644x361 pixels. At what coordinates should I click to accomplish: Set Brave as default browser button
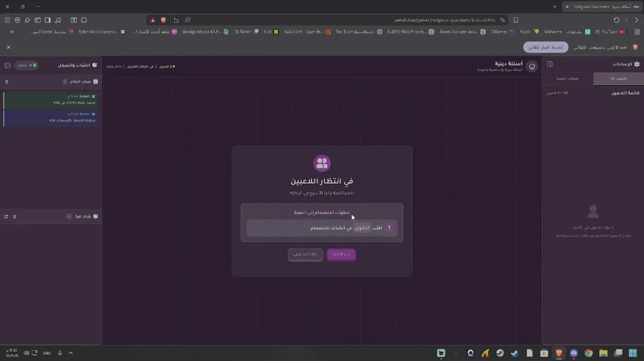[546, 47]
